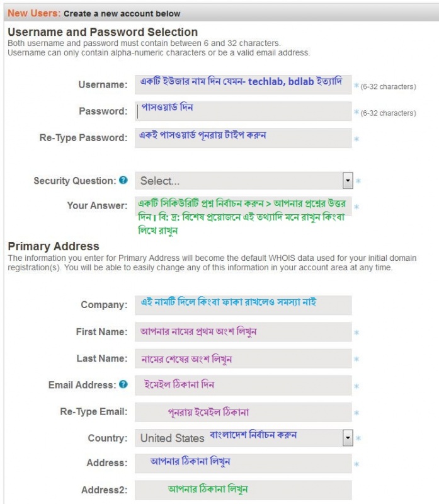Click the New Users section header
Viewport: 439px width, 504px height.
[x=34, y=13]
